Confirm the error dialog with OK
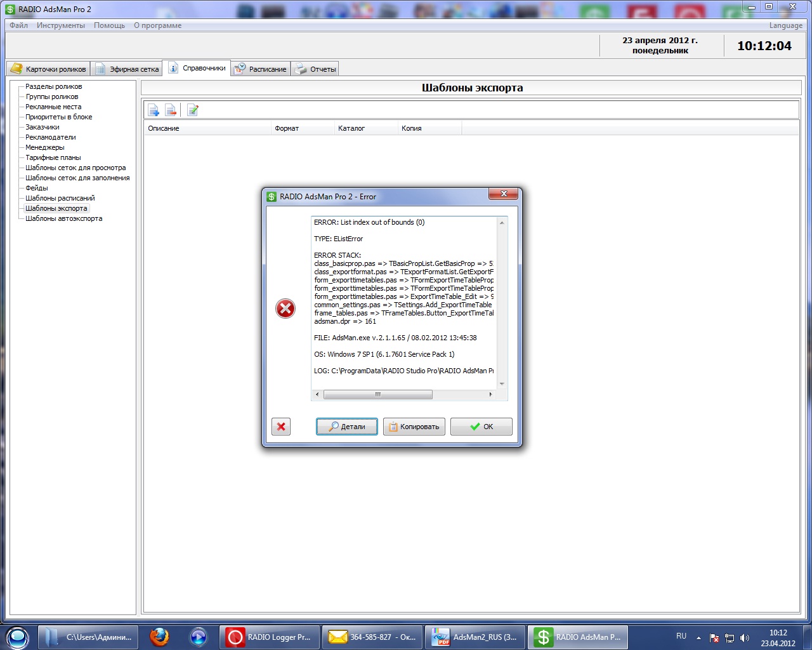The height and width of the screenshot is (650, 812). coord(481,427)
